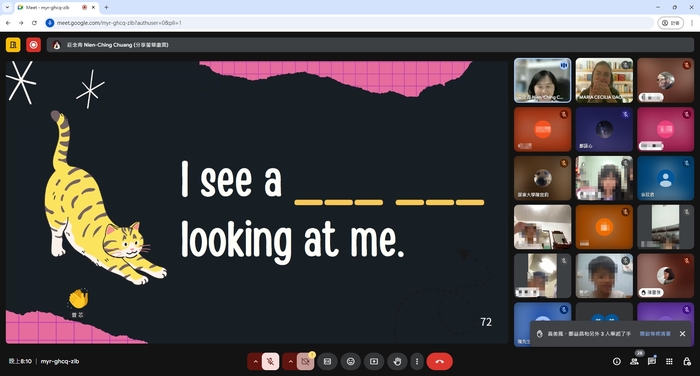The height and width of the screenshot is (376, 700).
Task: Expand audio settings chevron beside microphone
Action: (x=255, y=361)
